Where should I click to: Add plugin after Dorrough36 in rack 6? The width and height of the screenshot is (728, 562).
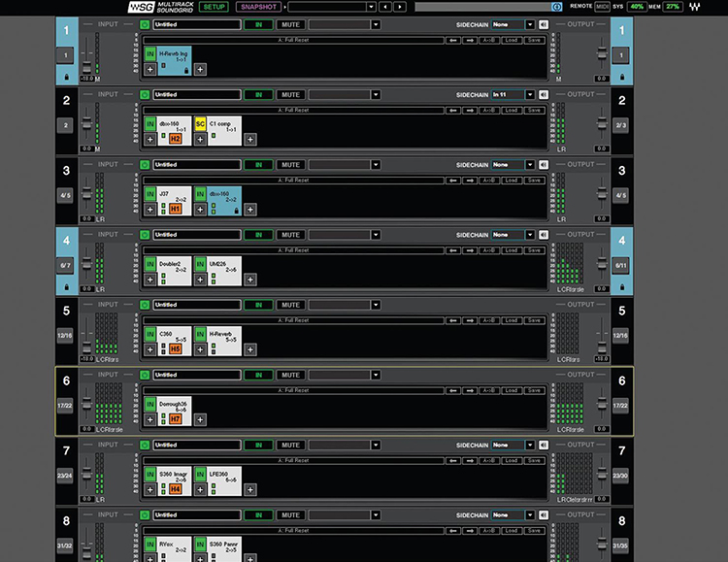(200, 420)
